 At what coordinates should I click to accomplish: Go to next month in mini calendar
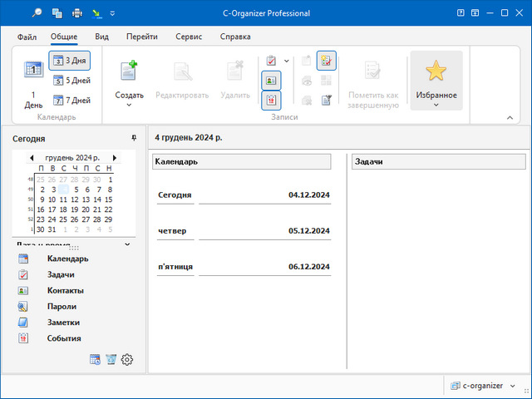coord(115,157)
